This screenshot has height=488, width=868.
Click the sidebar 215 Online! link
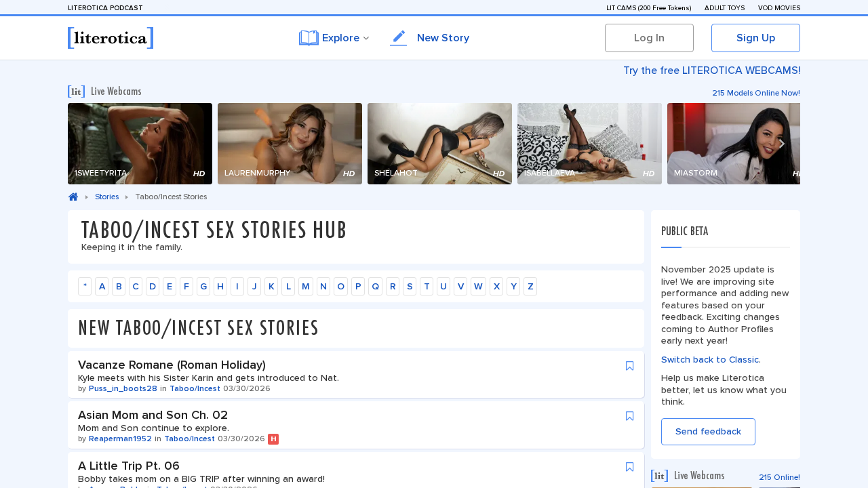(x=779, y=477)
